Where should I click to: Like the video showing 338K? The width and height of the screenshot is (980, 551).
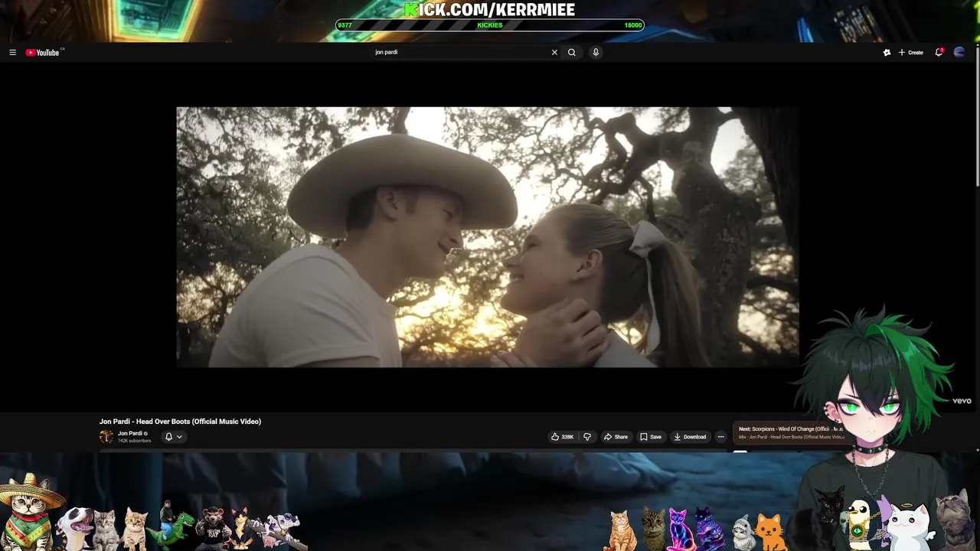pos(563,437)
